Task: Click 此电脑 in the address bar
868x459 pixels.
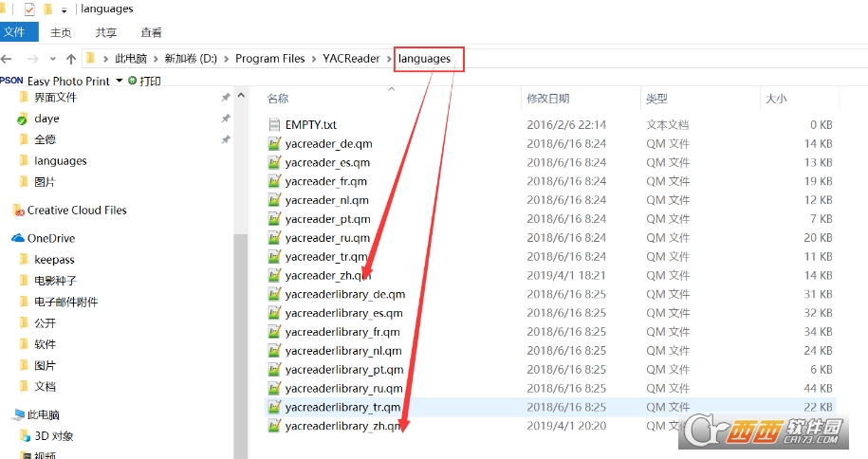Action: (x=131, y=59)
